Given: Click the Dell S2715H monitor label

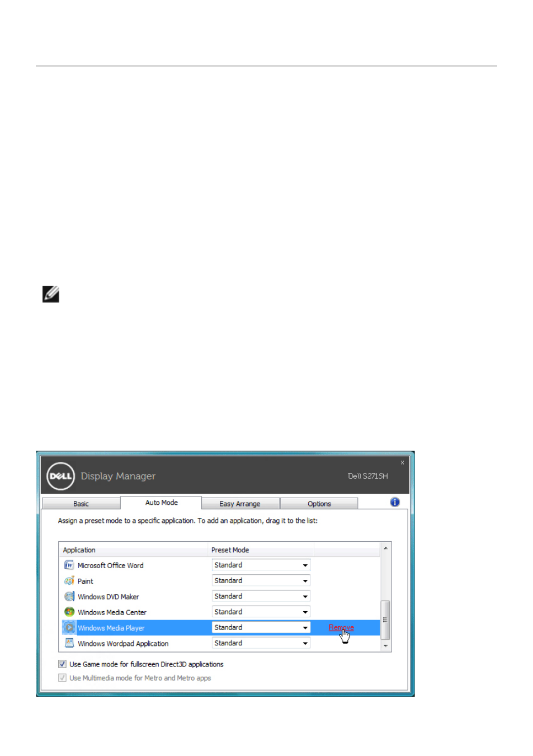Looking at the screenshot, I should 368,476.
